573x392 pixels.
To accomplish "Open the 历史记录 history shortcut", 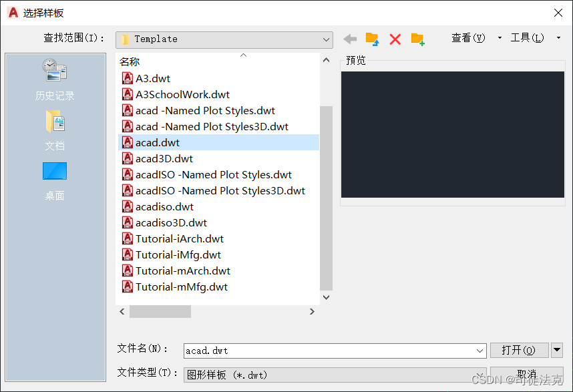I will (55, 79).
